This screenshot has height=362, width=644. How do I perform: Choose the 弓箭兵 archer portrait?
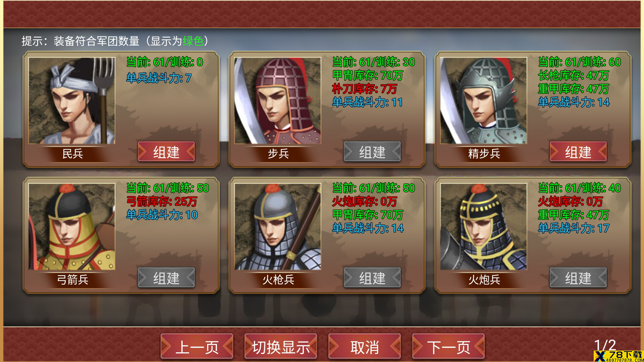pos(72,227)
